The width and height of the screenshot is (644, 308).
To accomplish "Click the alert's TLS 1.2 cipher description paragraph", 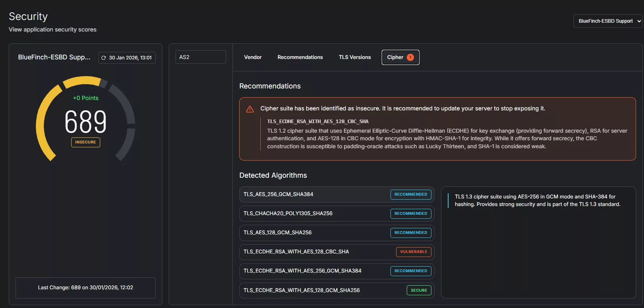I will click(x=447, y=139).
